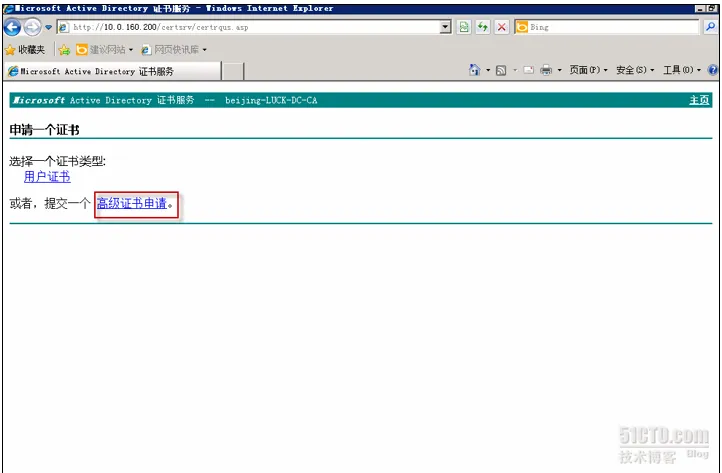Open the 工具(O) menu

[x=682, y=70]
